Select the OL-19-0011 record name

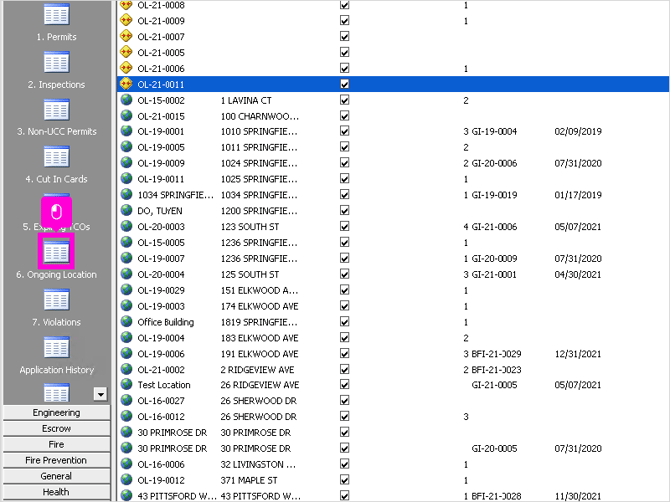coord(161,179)
